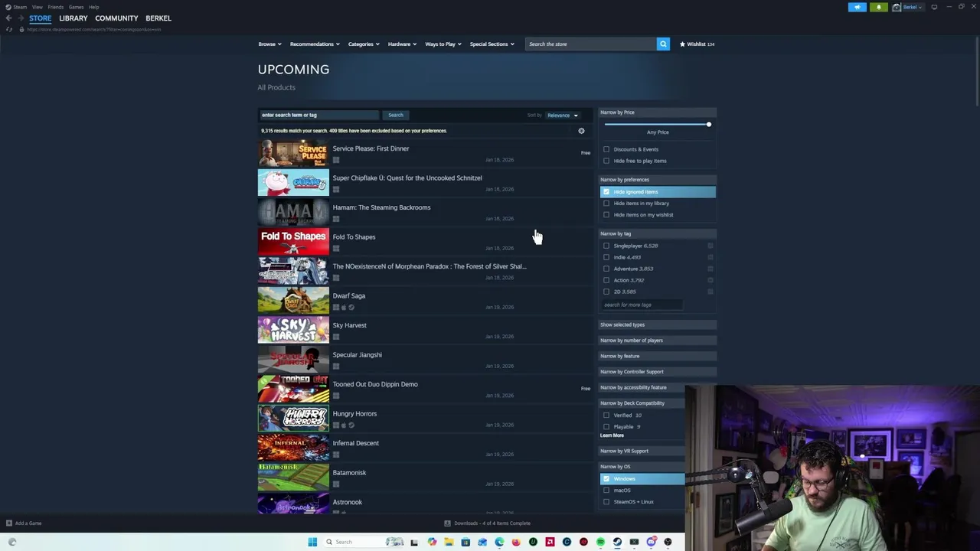
Task: Click the blue announcements megaphone icon
Action: pos(857,7)
